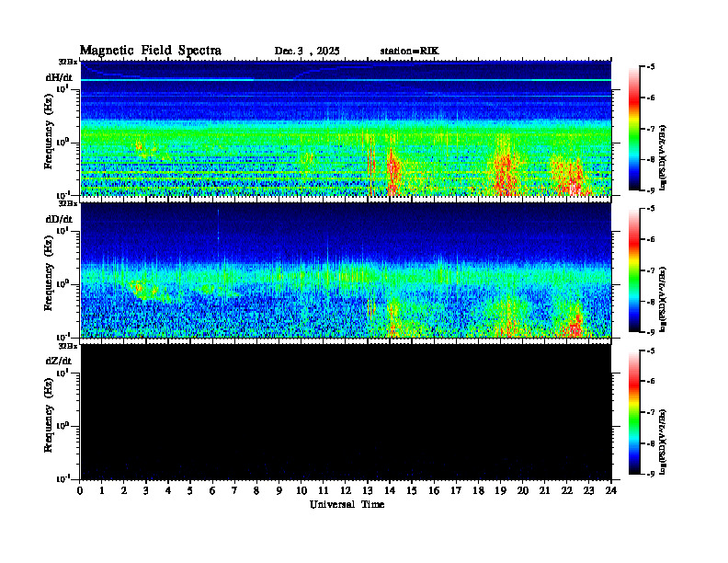Open the black dZ/dt spectrogram plot
Screen dimensions: 728x563
coord(346,412)
